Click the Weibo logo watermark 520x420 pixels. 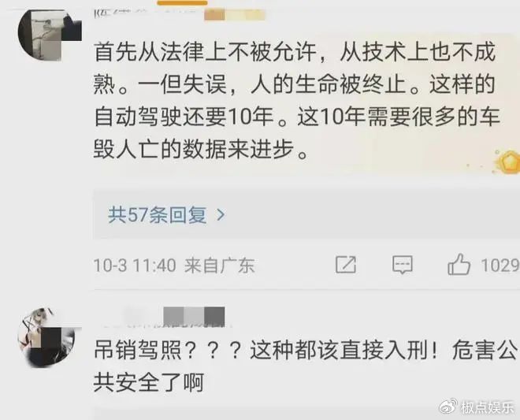coord(448,407)
